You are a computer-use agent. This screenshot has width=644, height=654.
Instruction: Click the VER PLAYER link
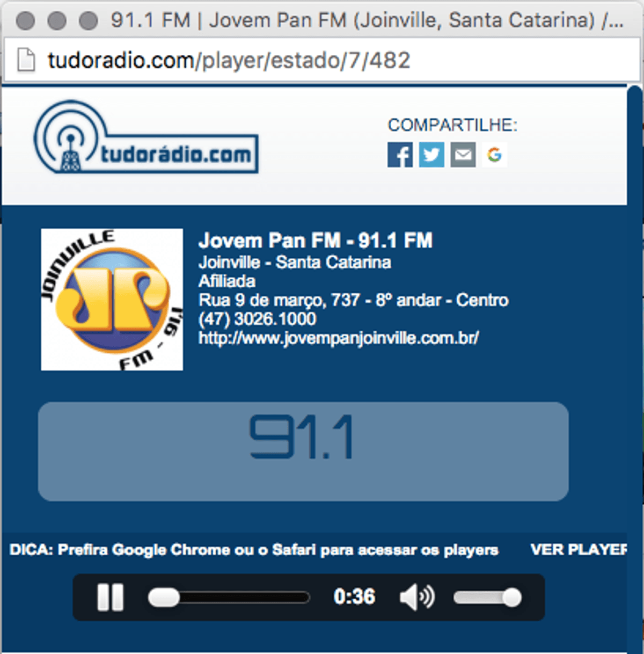click(579, 550)
